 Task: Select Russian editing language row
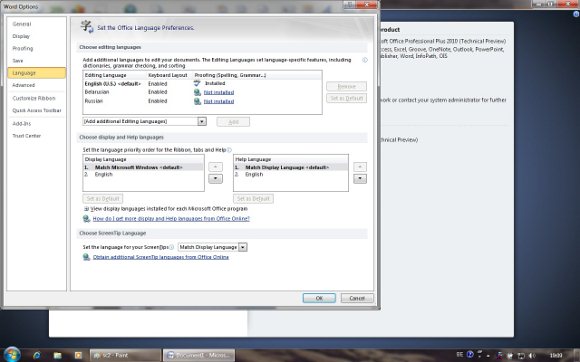[202, 101]
